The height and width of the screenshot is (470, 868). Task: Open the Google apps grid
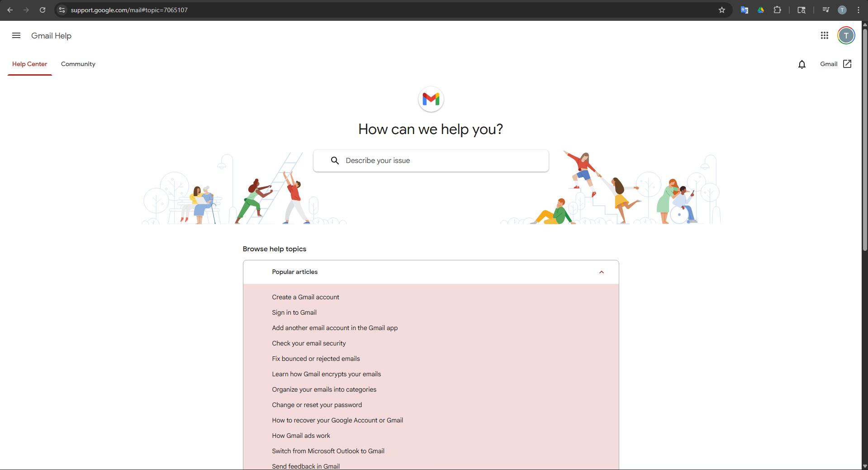(x=825, y=35)
